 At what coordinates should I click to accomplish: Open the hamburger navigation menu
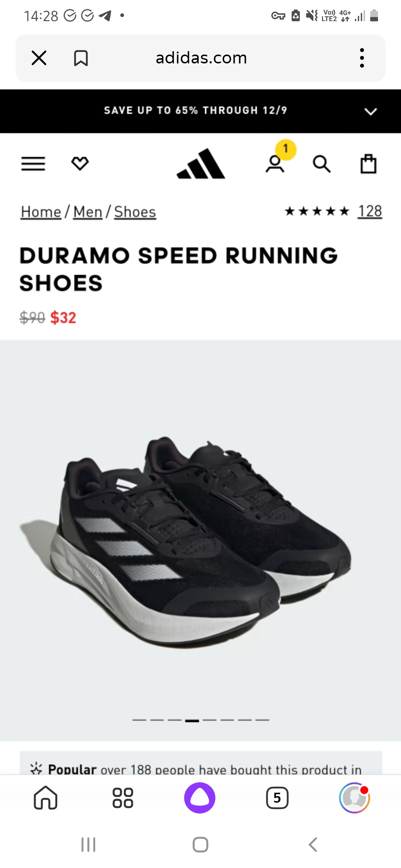coord(33,164)
